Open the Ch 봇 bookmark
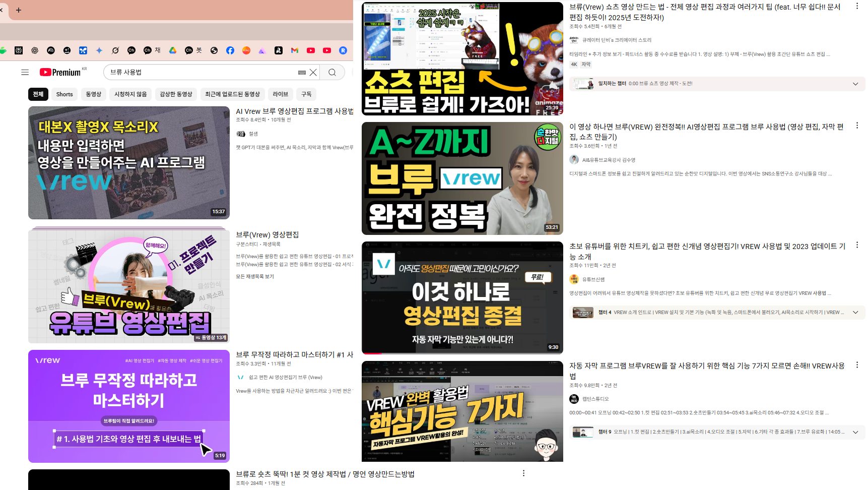 point(193,50)
